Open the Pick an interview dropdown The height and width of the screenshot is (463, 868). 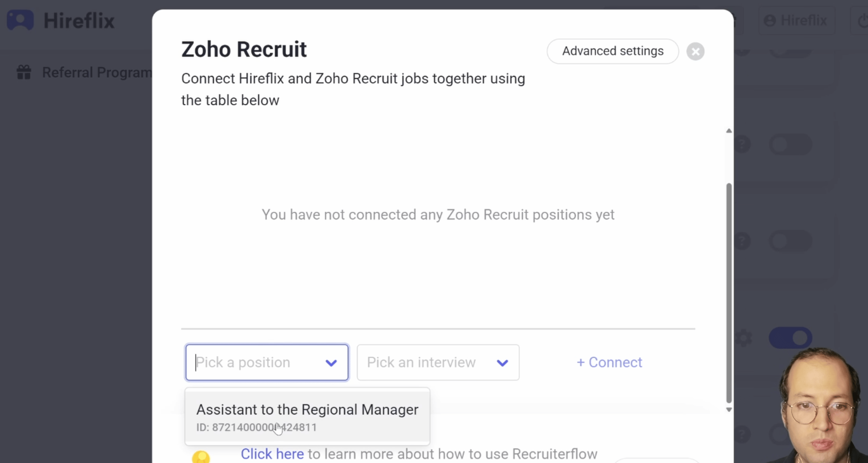click(x=438, y=362)
